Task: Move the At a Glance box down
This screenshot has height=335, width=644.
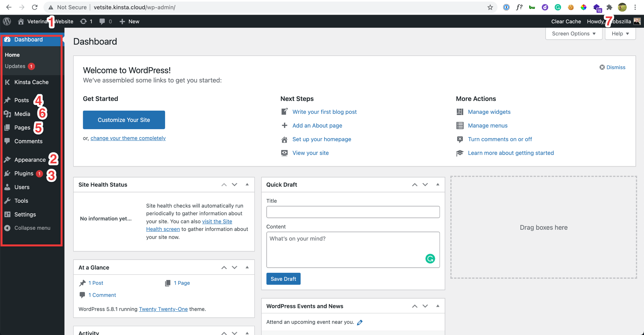Action: tap(235, 267)
